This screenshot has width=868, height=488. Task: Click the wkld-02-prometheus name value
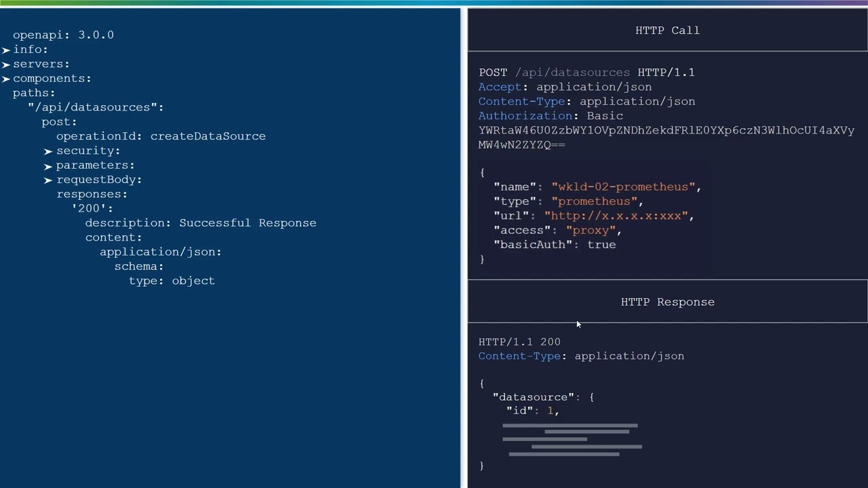624,187
